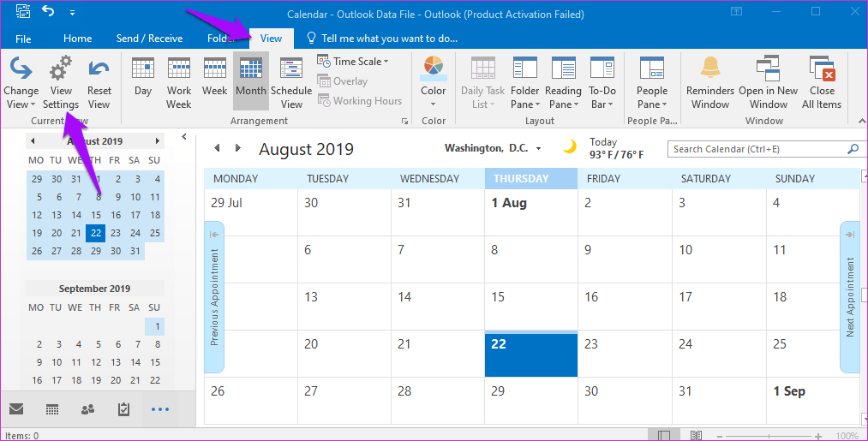Switch to Calendar in navigation bar
Image resolution: width=868 pixels, height=441 pixels.
click(52, 409)
